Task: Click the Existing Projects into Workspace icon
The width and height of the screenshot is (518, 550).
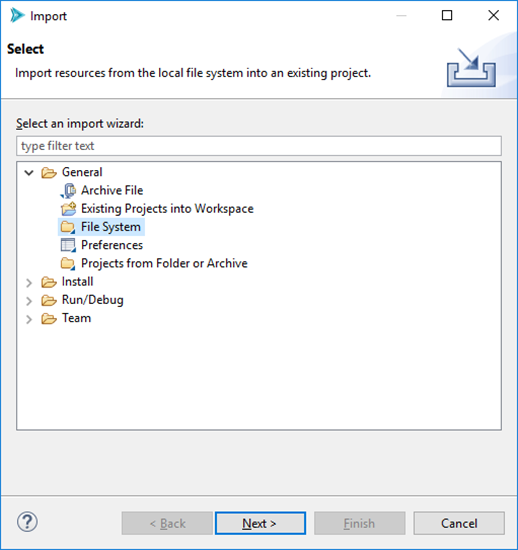Action: pyautogui.click(x=68, y=209)
